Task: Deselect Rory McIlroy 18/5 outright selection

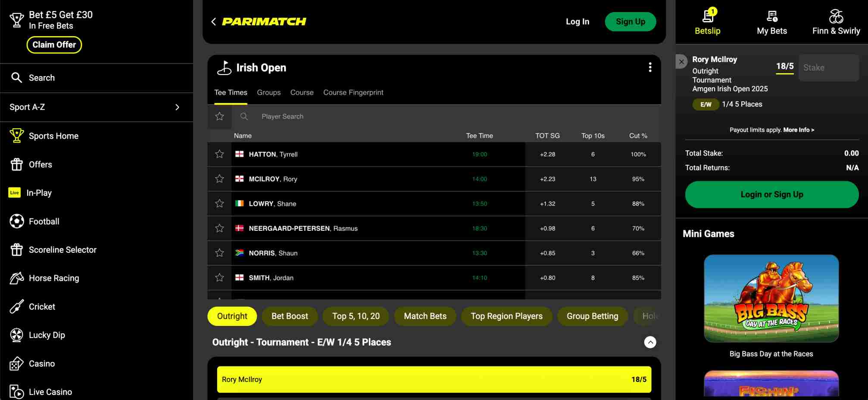Action: pos(434,379)
